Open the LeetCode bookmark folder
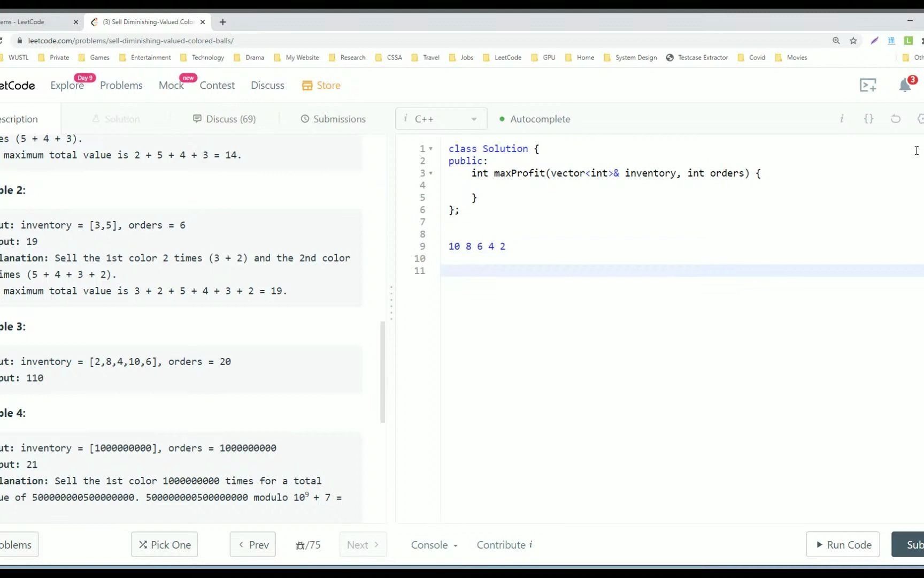Screen dimensions: 924x578 502,57
